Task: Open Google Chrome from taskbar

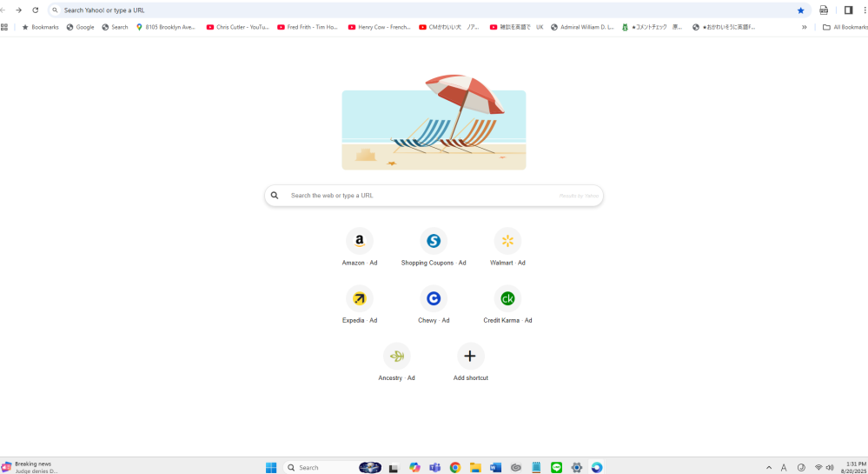Action: point(455,467)
